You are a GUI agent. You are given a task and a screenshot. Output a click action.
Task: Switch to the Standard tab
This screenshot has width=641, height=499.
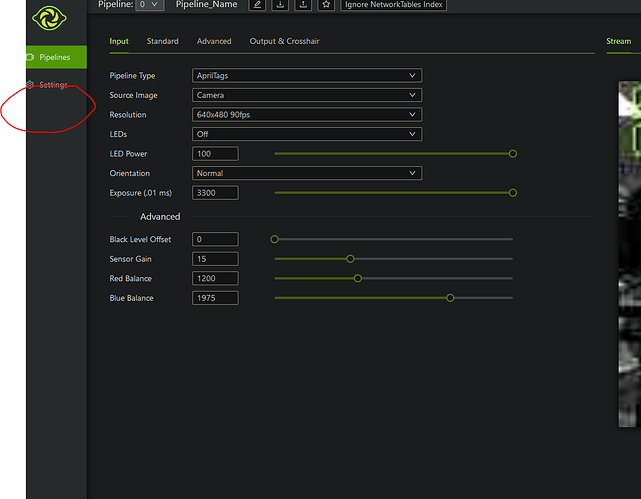point(163,41)
